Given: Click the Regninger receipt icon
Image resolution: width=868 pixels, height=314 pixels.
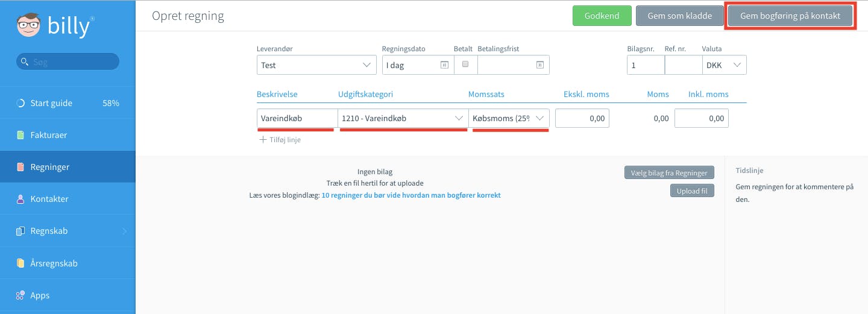Looking at the screenshot, I should coord(20,167).
